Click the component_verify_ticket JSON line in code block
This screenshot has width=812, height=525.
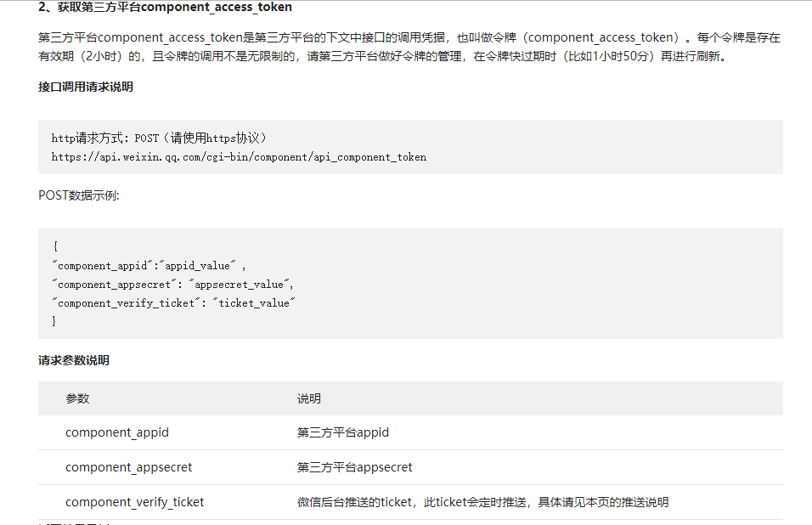coord(173,303)
